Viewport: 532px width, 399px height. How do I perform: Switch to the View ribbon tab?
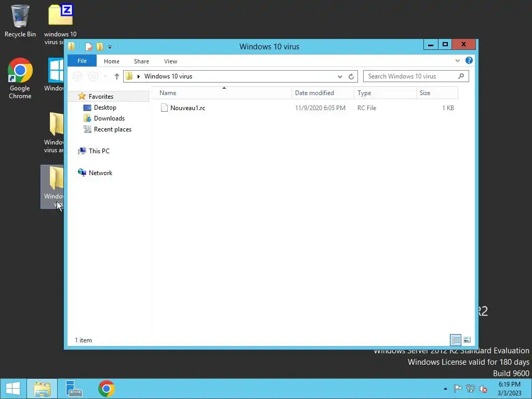[170, 61]
